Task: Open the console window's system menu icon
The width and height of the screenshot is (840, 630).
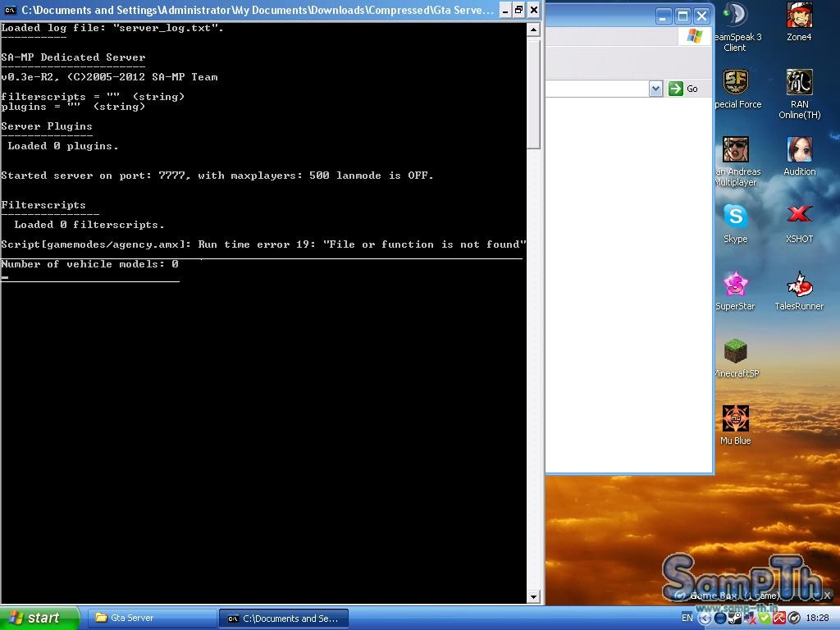Action: [10, 10]
